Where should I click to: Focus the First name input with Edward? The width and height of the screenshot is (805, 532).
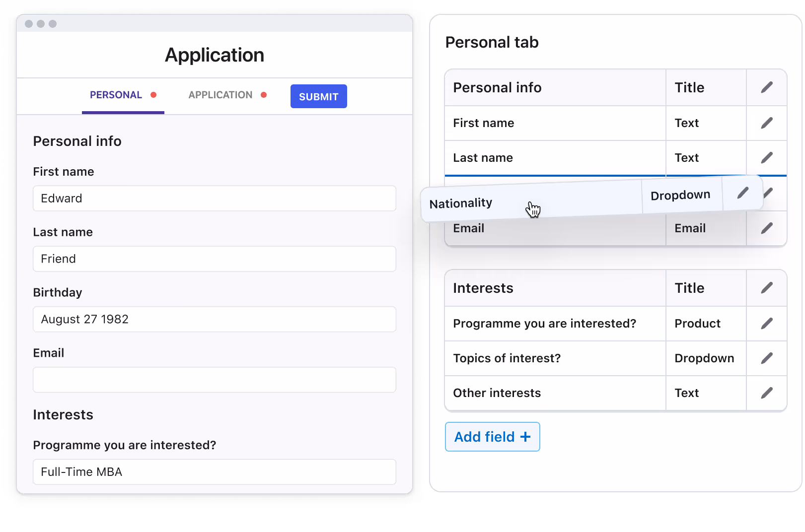pos(214,199)
